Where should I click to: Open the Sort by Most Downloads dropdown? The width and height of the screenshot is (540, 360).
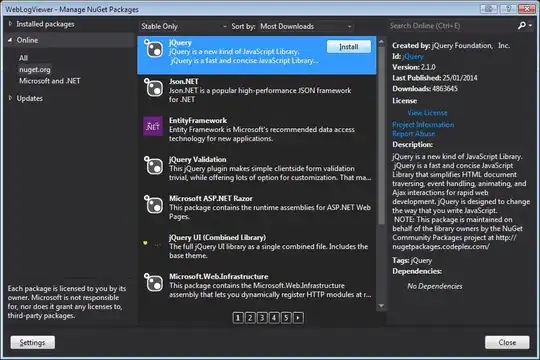306,26
